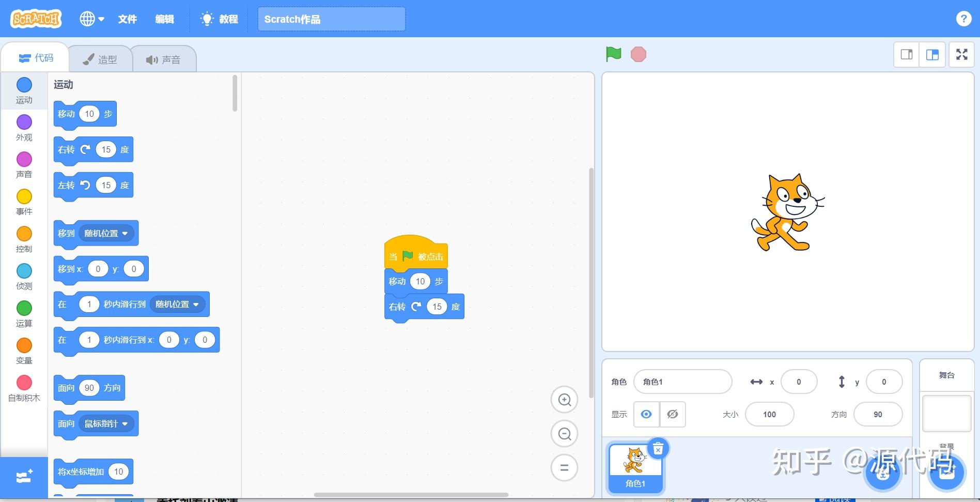Click workspace 移动 block value 10
Screen dimensions: 980x502
pos(420,281)
